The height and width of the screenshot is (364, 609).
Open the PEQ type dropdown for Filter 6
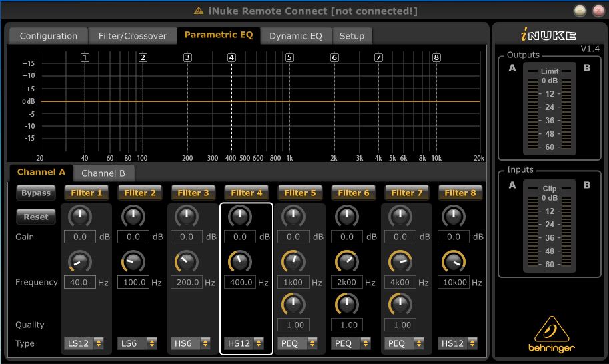tap(351, 343)
